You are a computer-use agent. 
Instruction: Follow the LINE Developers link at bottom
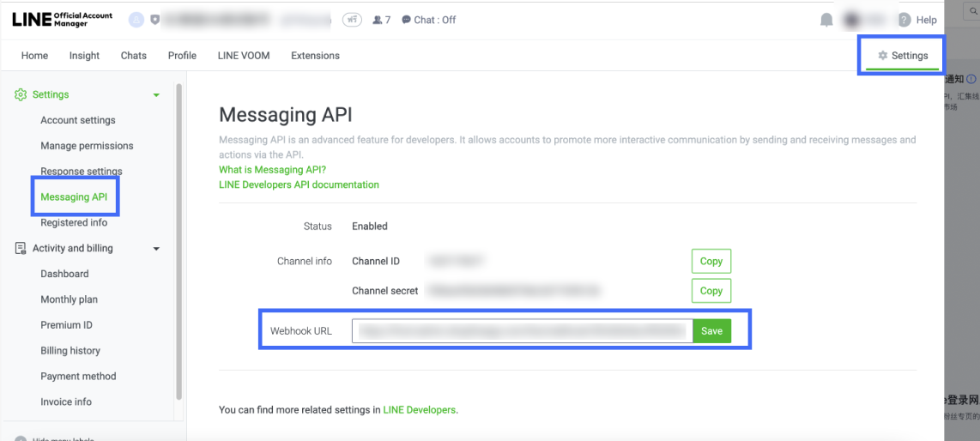pyautogui.click(x=420, y=410)
